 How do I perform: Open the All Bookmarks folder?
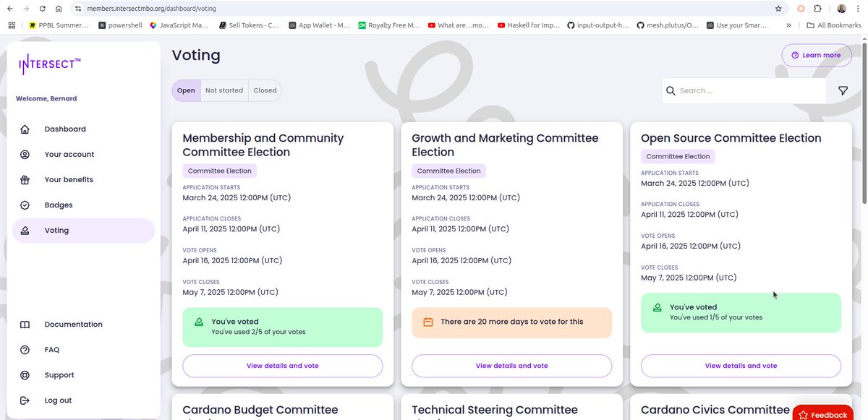[x=834, y=25]
